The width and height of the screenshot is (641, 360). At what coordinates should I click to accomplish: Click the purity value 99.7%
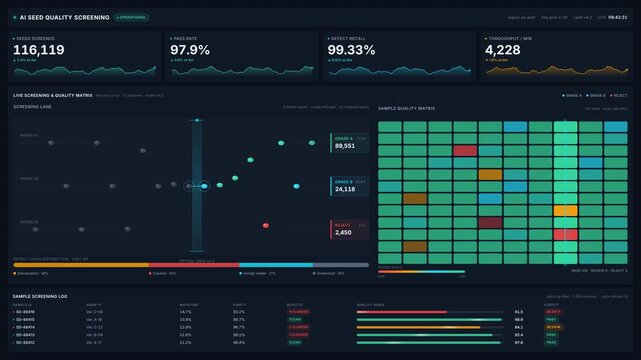(239, 320)
